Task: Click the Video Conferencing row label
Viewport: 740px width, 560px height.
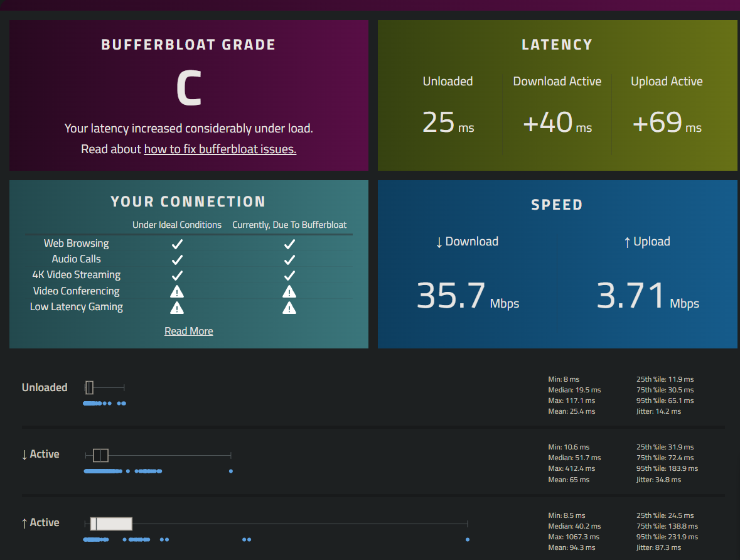Action: click(x=77, y=291)
